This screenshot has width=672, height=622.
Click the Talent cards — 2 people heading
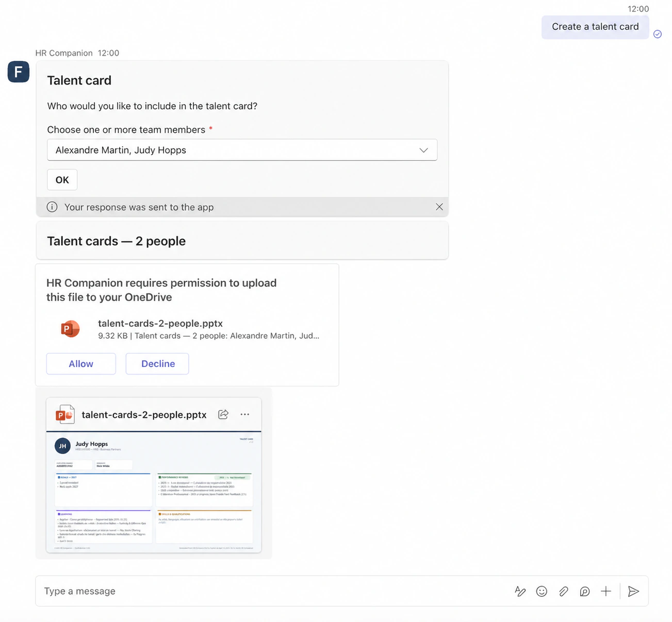point(117,241)
